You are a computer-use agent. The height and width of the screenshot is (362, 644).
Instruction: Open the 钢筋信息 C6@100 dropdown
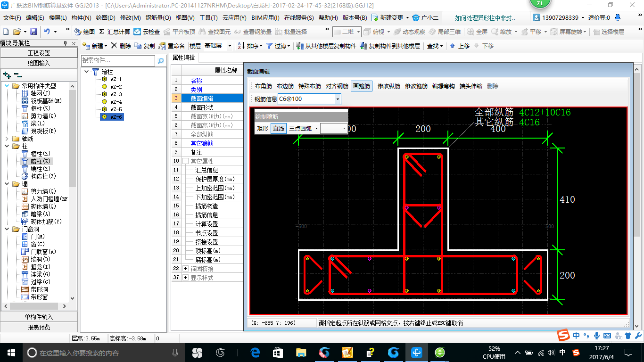[338, 99]
